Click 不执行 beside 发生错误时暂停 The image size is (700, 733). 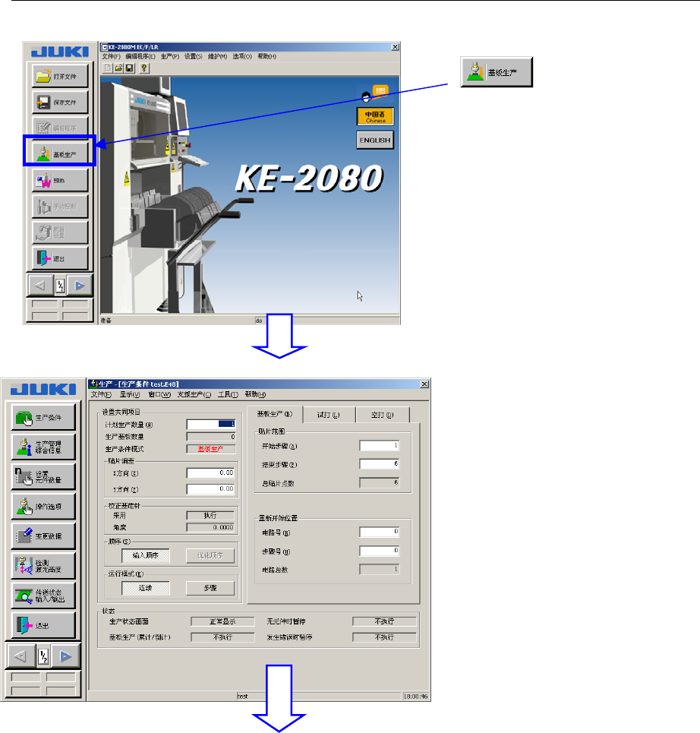pyautogui.click(x=384, y=637)
